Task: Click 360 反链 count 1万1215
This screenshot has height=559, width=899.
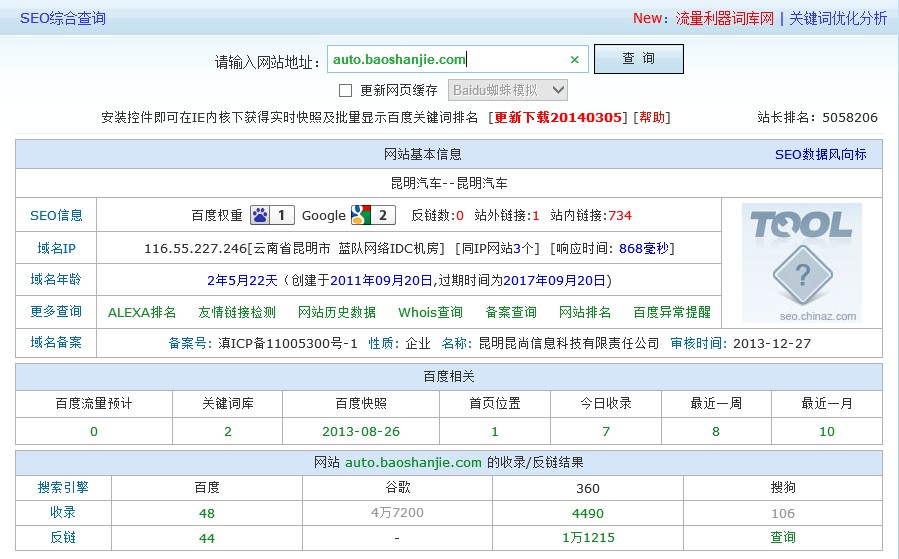Action: click(588, 538)
